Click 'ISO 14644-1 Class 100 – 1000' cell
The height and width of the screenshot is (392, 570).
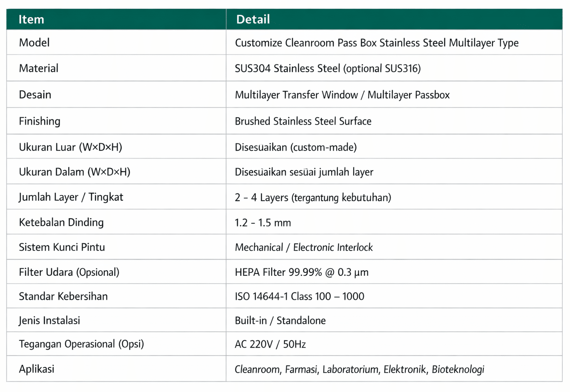pos(300,296)
